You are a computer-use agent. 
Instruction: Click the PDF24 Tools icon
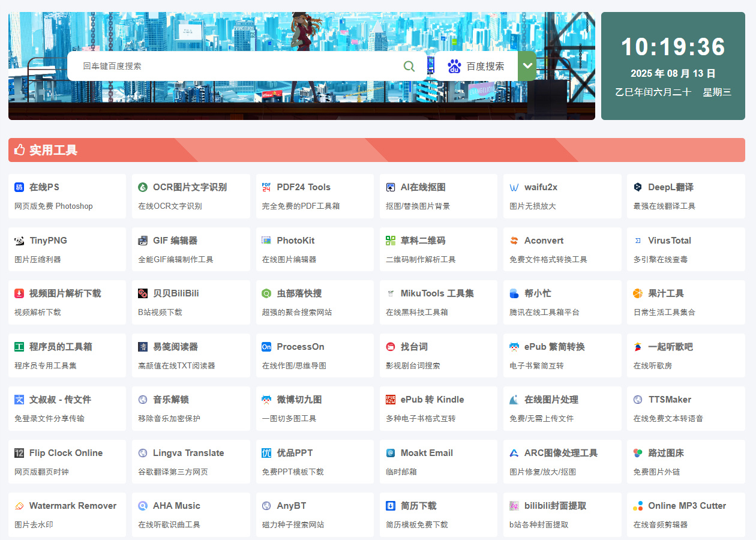tap(266, 187)
